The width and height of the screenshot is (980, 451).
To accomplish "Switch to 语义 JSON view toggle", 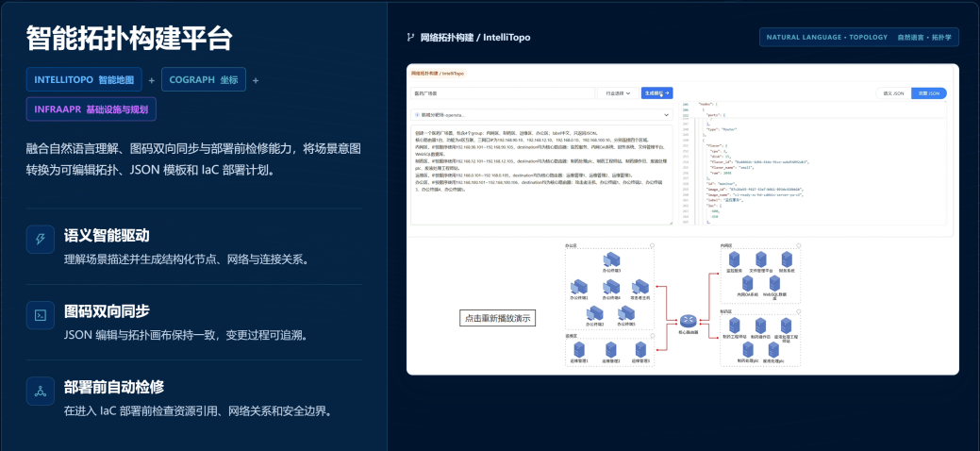I will (x=893, y=93).
